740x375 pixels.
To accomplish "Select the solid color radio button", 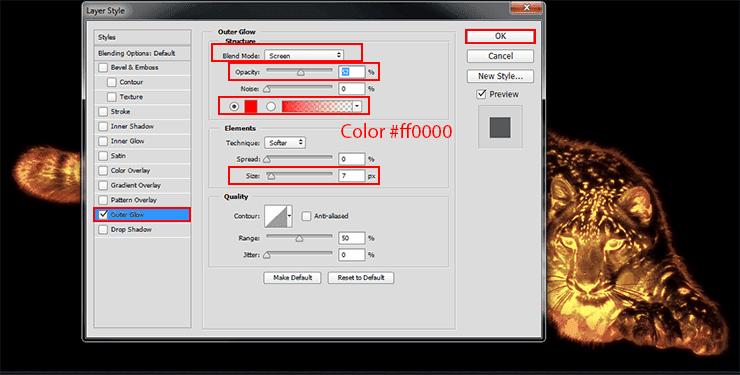I will [234, 107].
